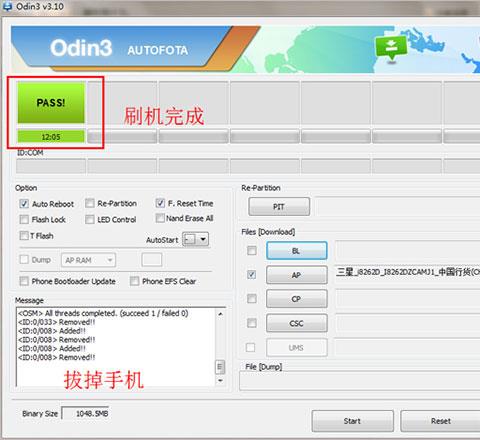Click the message log scrollbar thumb
The width and height of the screenshot is (480, 440).
pyautogui.click(x=220, y=367)
